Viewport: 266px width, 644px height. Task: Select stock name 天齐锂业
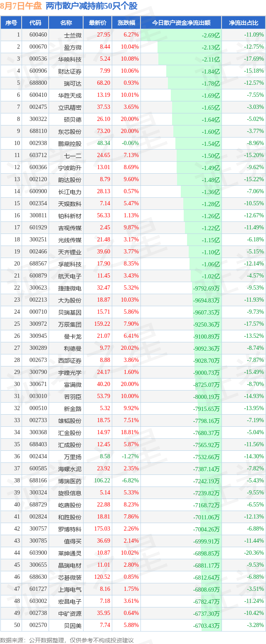pyautogui.click(x=70, y=252)
